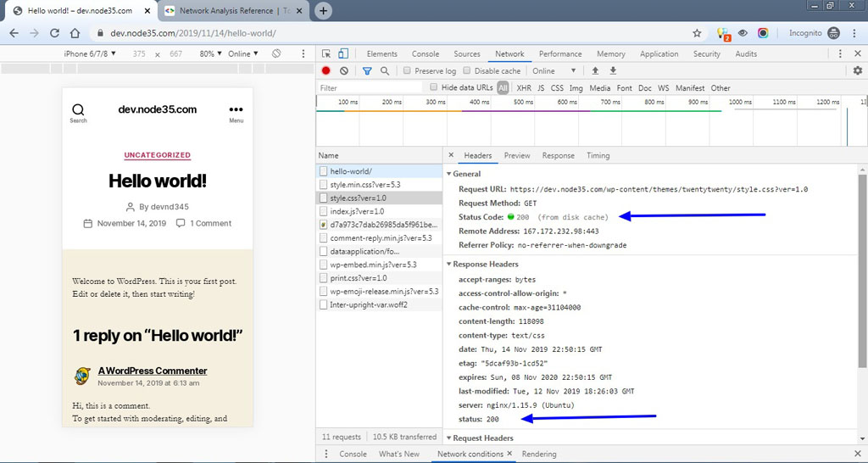Bookmark page with star icon
Screen dimensions: 868x463
697,33
